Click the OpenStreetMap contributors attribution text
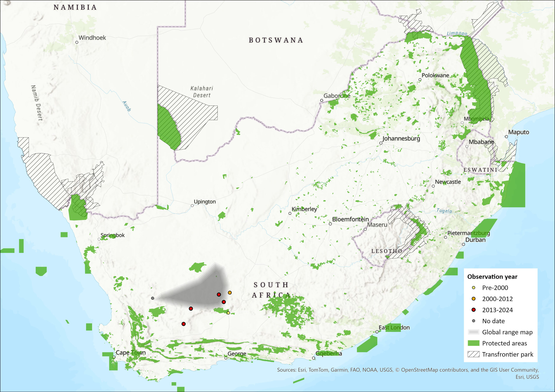 (435, 370)
